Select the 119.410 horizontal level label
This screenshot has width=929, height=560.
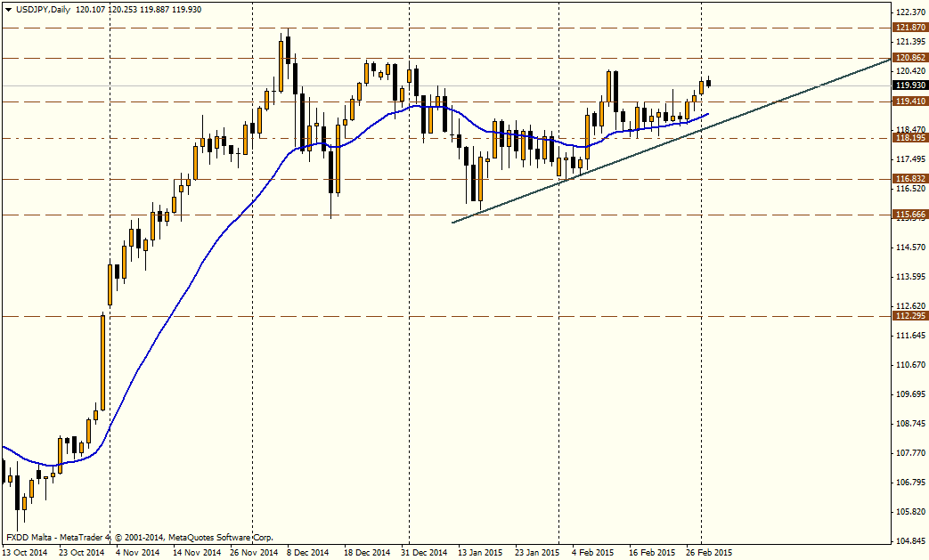pyautogui.click(x=909, y=101)
